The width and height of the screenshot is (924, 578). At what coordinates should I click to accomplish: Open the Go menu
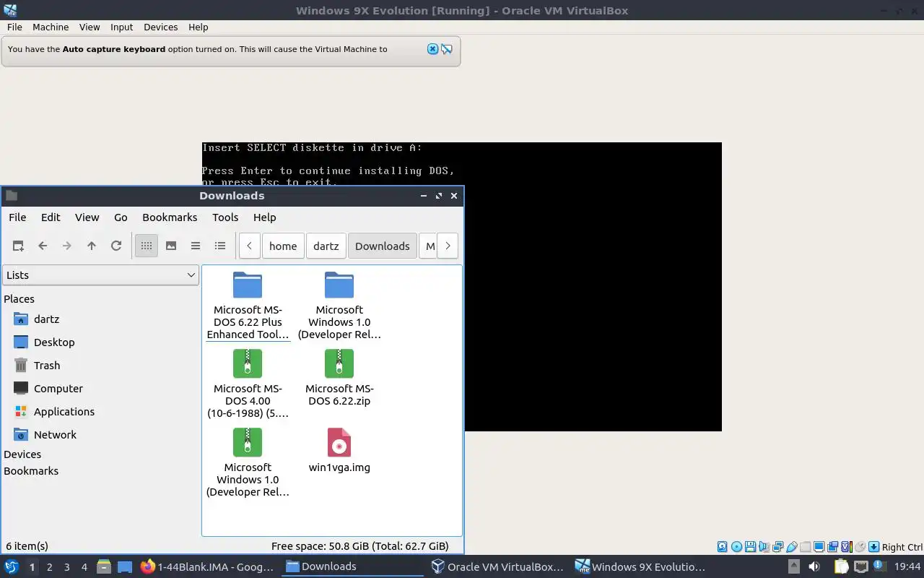click(121, 217)
